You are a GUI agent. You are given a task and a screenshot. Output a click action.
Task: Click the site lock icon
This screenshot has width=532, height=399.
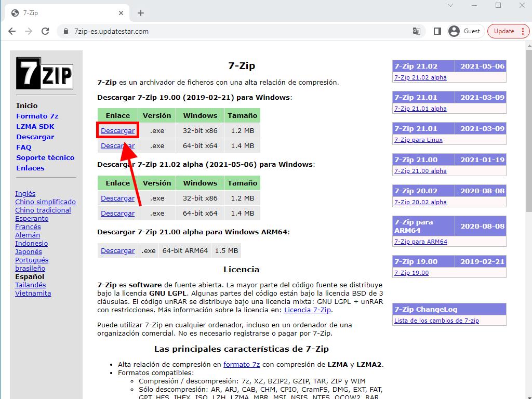[65, 31]
